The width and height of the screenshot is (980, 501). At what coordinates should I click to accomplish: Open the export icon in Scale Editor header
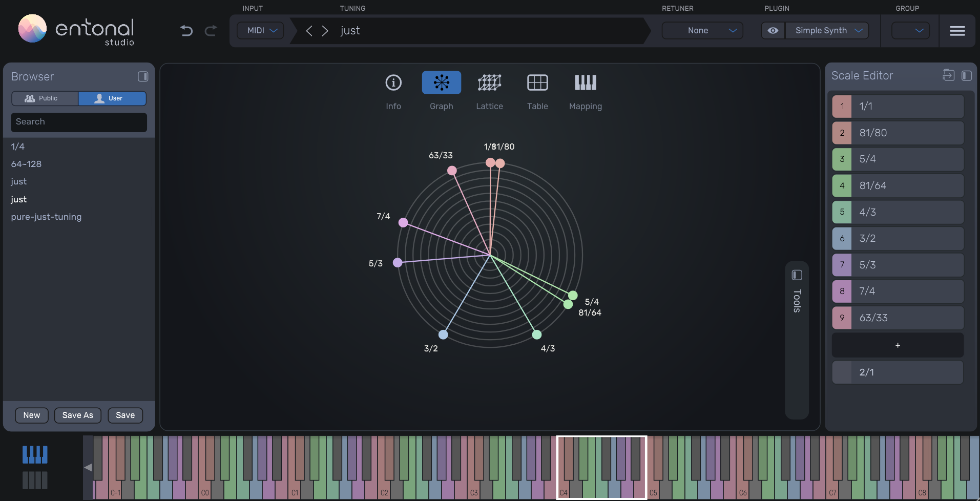click(x=948, y=75)
